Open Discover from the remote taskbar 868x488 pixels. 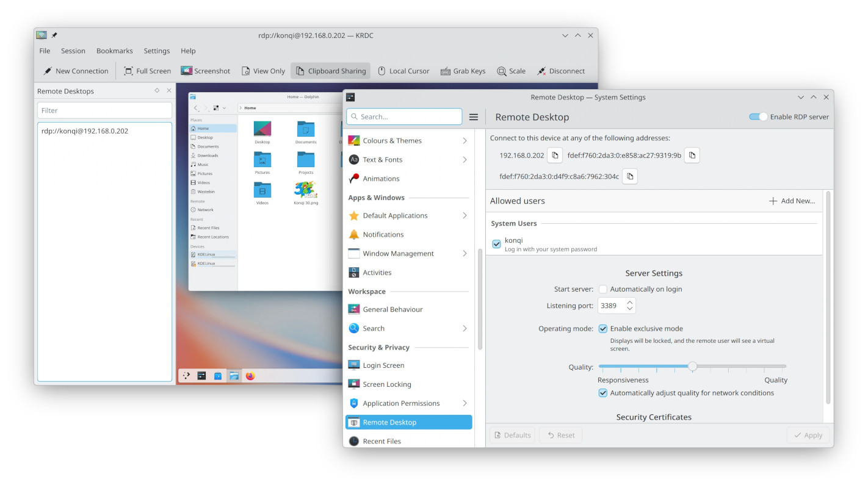[x=218, y=376]
